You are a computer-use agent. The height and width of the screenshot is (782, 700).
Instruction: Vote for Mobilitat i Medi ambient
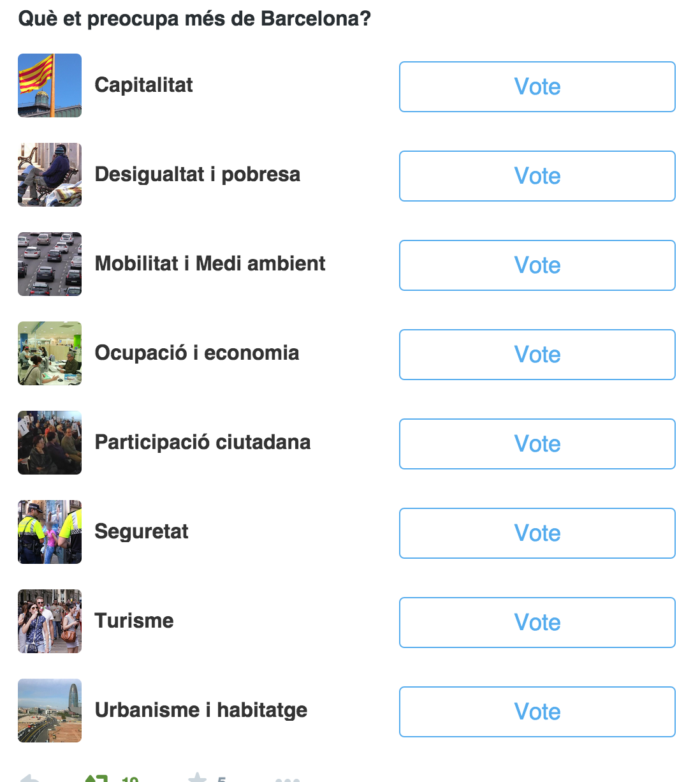pos(537,265)
